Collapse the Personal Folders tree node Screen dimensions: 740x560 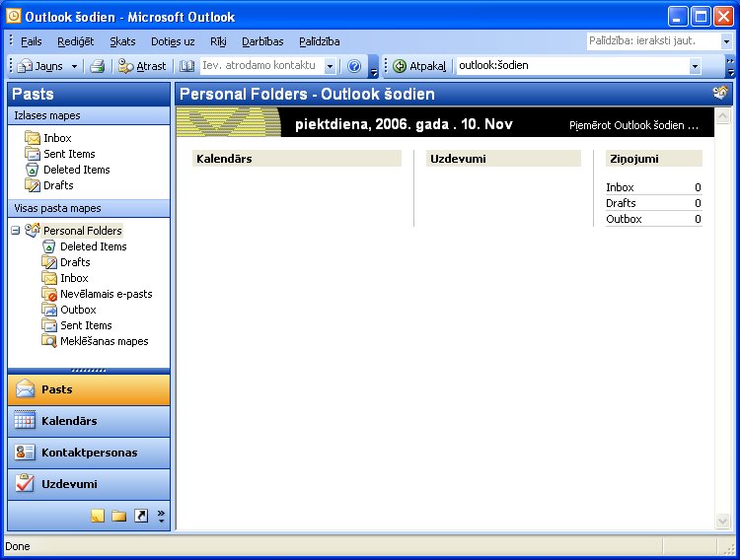pyautogui.click(x=16, y=231)
